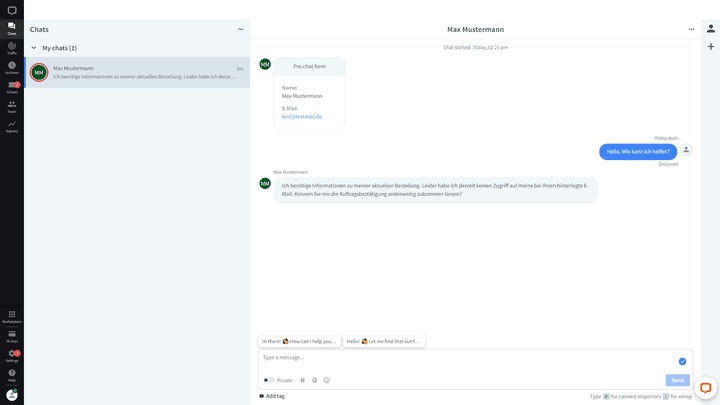720x405 pixels.
Task: Select the Chats tab in sidebar
Action: pos(12,28)
